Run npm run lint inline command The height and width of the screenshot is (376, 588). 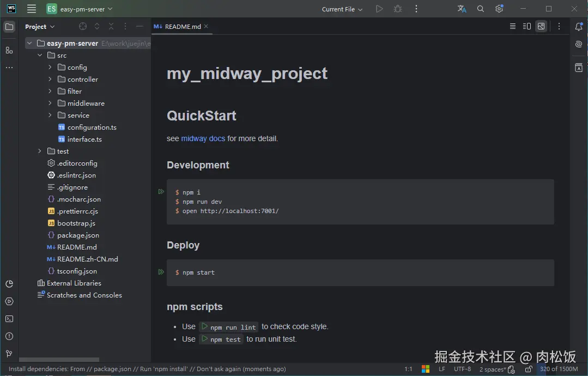[x=204, y=326]
